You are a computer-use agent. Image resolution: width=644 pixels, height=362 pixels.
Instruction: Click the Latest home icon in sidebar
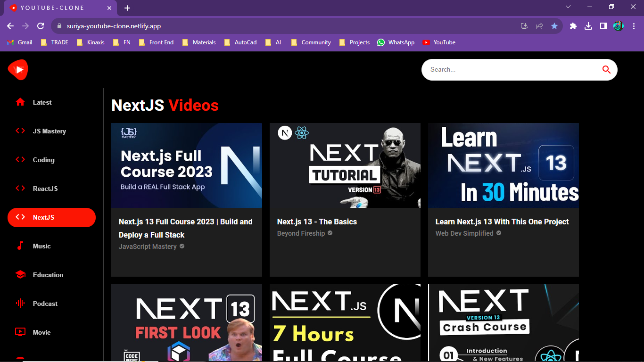pos(20,102)
